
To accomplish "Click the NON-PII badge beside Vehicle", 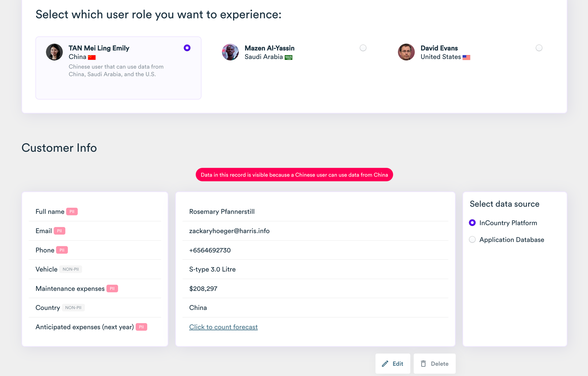I will click(x=71, y=269).
